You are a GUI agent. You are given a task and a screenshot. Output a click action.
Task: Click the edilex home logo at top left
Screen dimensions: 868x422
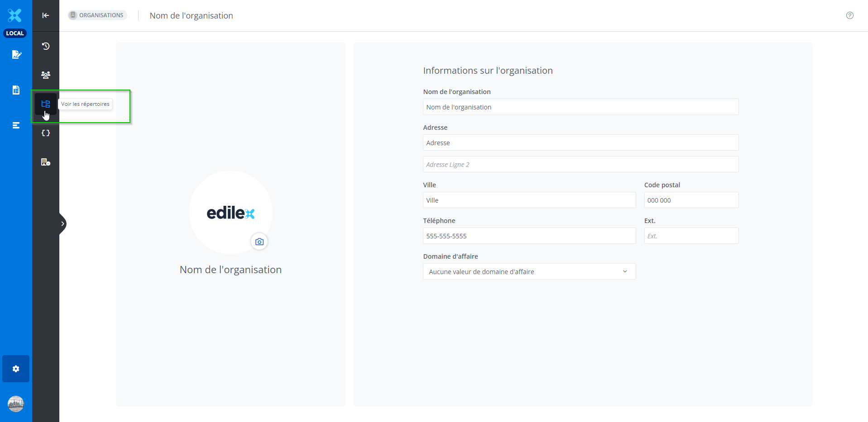coord(15,15)
